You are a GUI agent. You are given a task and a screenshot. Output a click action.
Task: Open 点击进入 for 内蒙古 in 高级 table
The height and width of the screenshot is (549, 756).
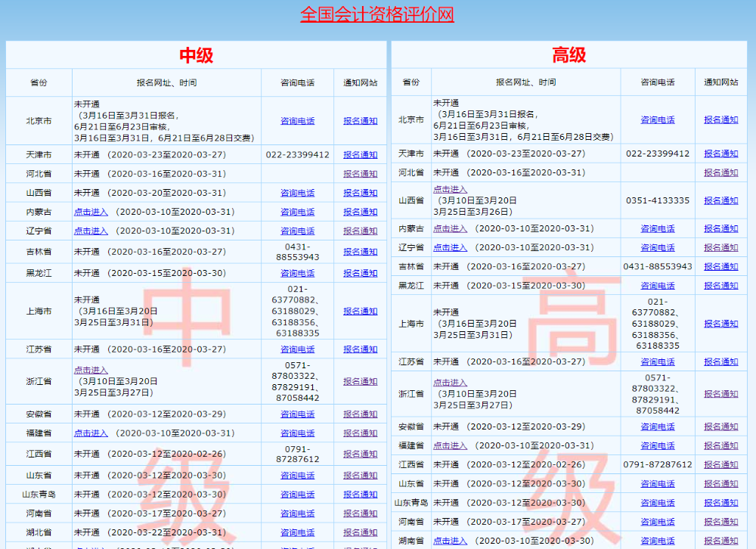pyautogui.click(x=450, y=228)
